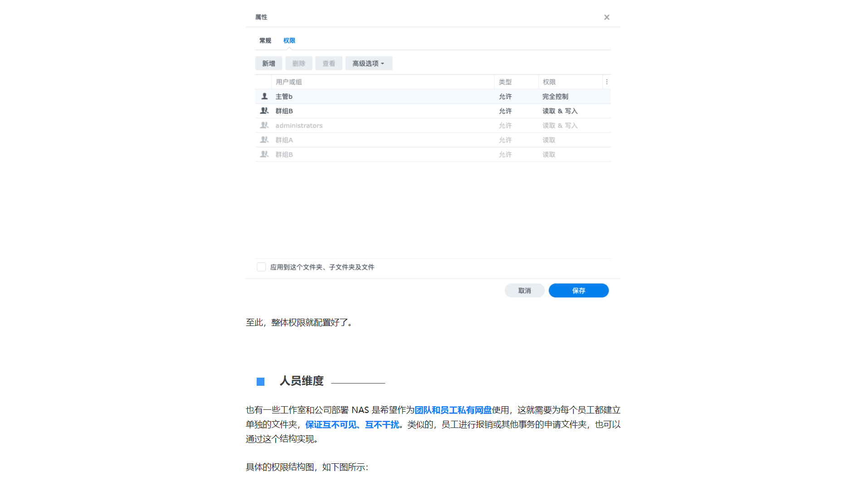Image resolution: width=868 pixels, height=481 pixels.
Task: Click the group icon beside 群组A
Action: coord(264,140)
